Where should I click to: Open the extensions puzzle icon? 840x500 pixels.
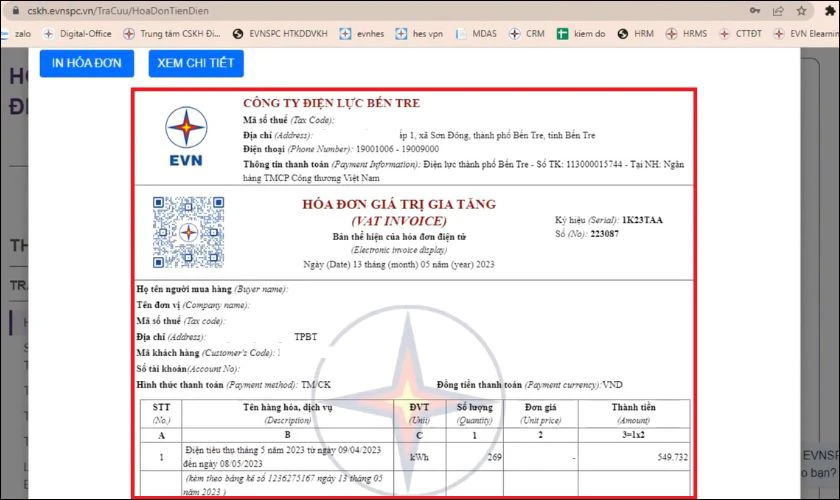(830, 11)
